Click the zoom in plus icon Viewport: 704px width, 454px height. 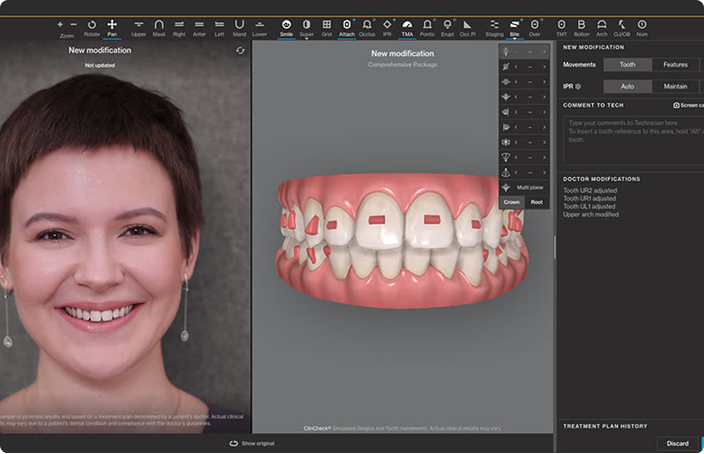tap(60, 24)
